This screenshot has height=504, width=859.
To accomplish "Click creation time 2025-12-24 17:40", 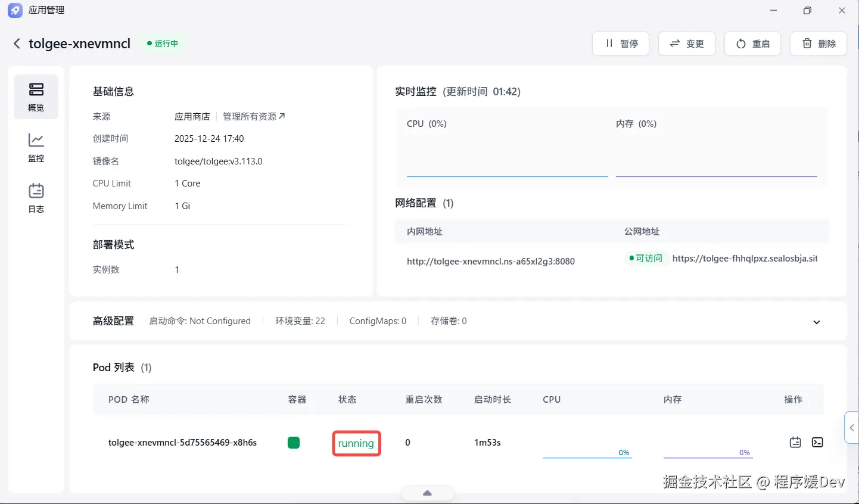I will coord(209,138).
